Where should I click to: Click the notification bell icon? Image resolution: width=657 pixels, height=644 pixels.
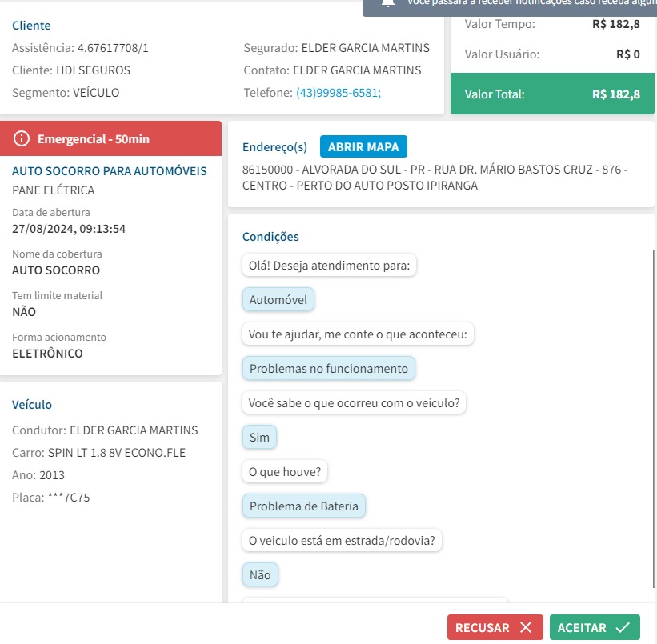[388, 3]
